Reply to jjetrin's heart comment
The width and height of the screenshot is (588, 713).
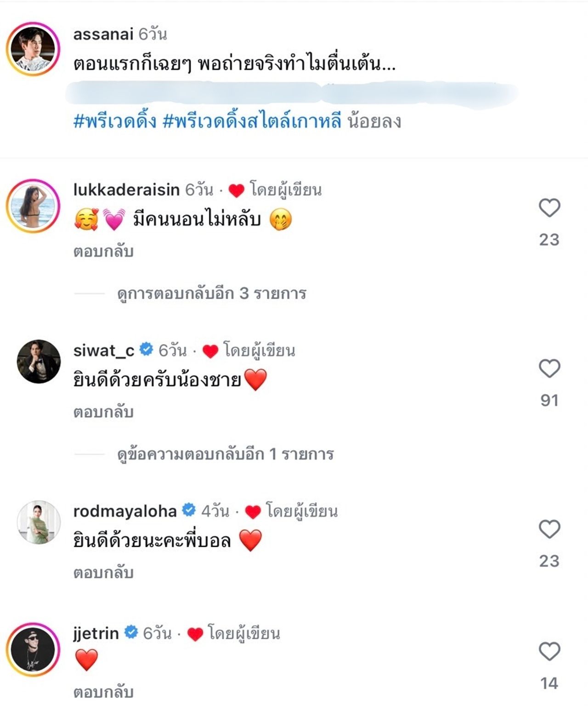(x=103, y=692)
